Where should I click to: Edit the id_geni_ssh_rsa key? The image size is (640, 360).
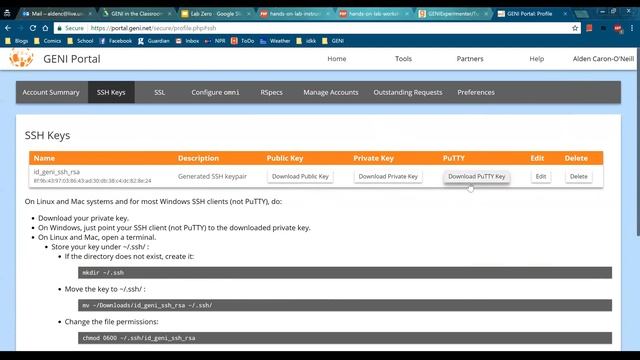click(541, 176)
